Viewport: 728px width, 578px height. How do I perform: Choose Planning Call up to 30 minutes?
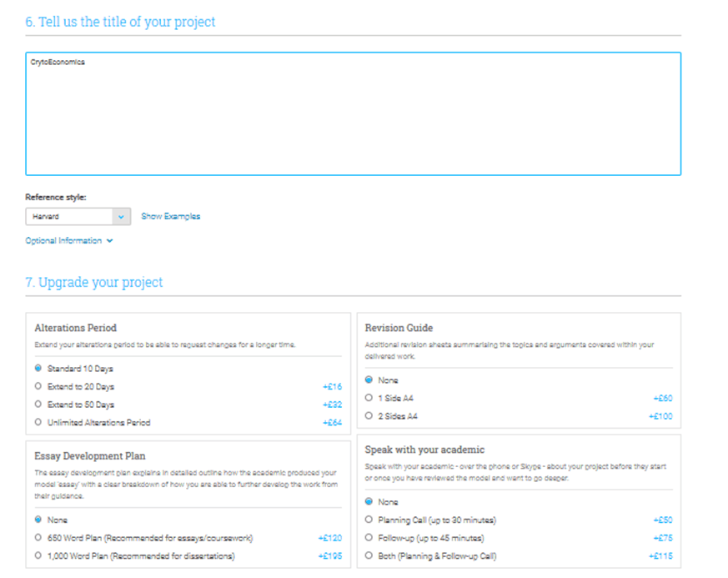369,520
